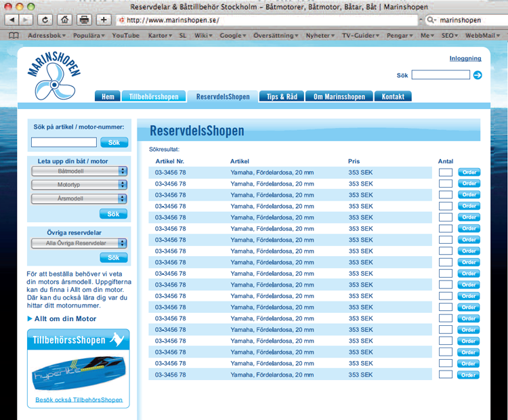Click Order button in third result row
Screen dimensions: 508x420
click(469, 195)
